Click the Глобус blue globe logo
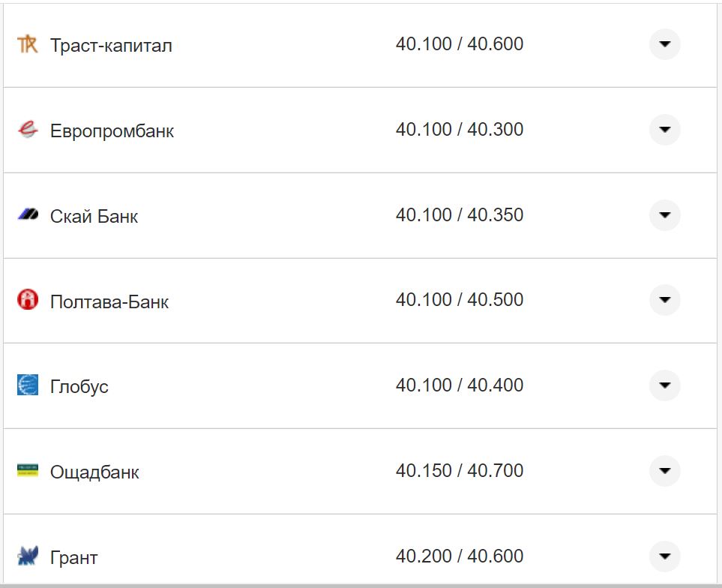Screen dimensions: 722x588 tap(27, 385)
